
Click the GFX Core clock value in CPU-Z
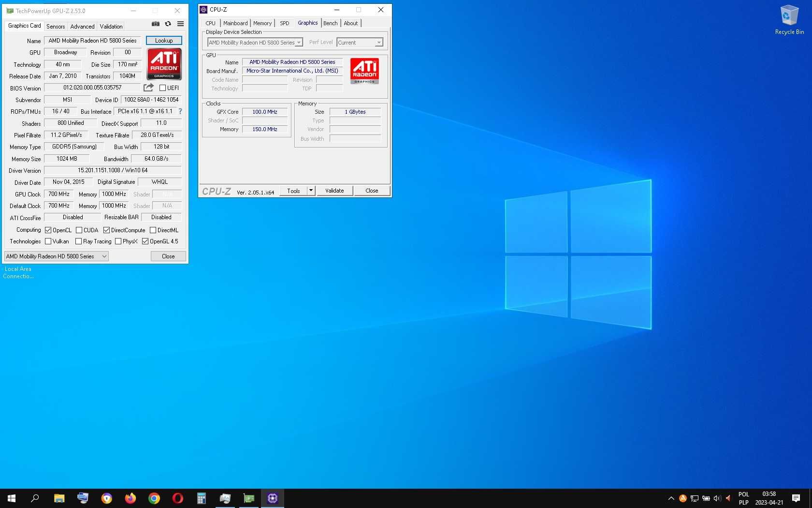pyautogui.click(x=265, y=112)
